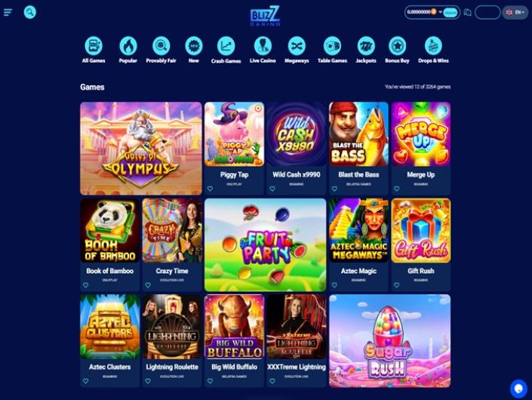Viewport: 532px width, 400px height.
Task: Open the Gates of Olympus game thumbnail
Action: pos(141,149)
